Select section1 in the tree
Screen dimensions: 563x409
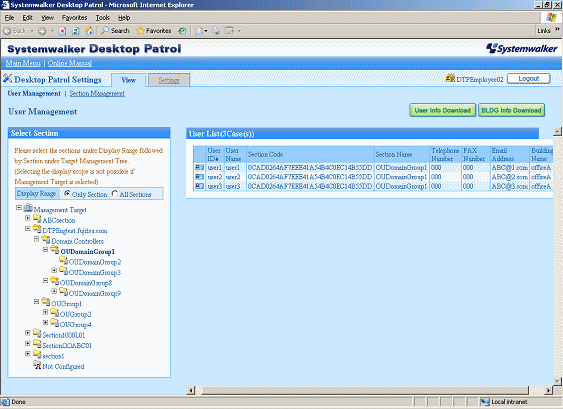tap(53, 356)
